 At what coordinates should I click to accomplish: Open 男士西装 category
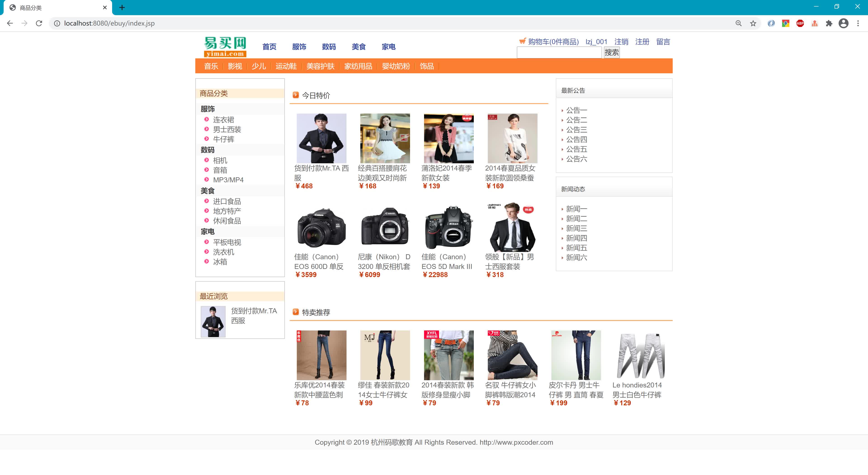coord(227,129)
